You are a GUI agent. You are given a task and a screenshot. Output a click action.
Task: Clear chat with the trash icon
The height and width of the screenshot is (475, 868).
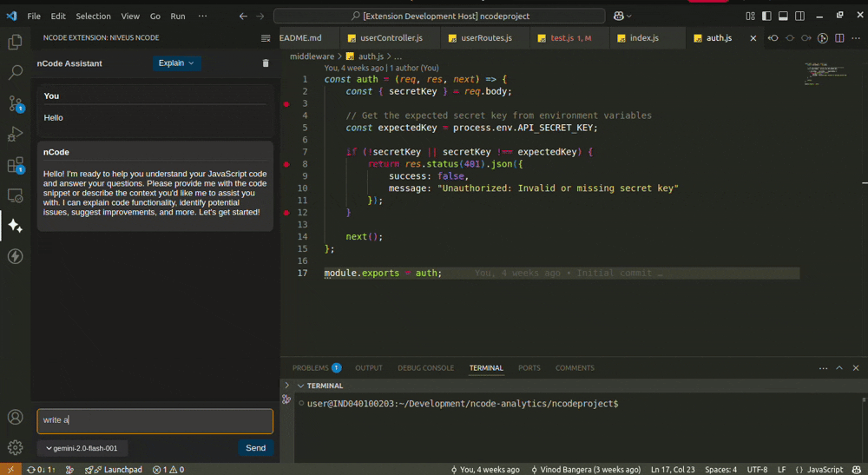[266, 63]
